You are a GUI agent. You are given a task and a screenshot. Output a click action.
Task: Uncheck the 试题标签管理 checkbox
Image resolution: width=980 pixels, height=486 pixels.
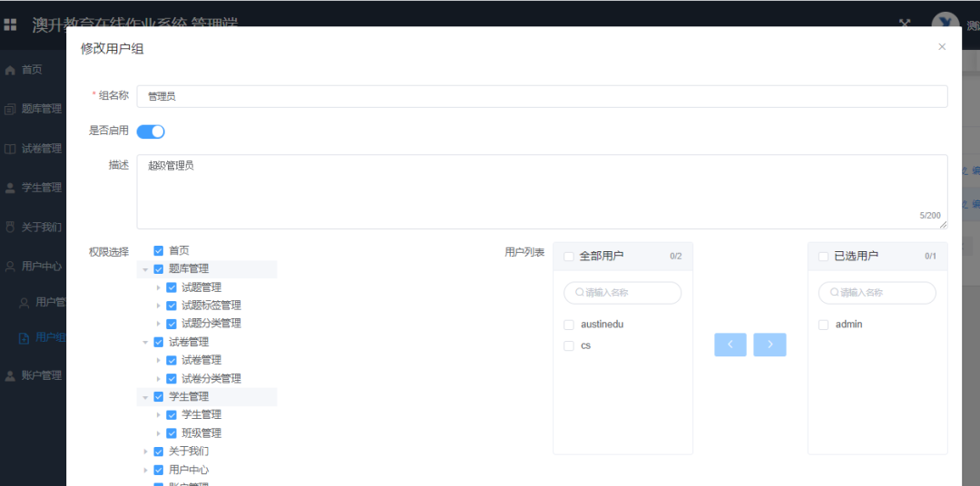171,306
